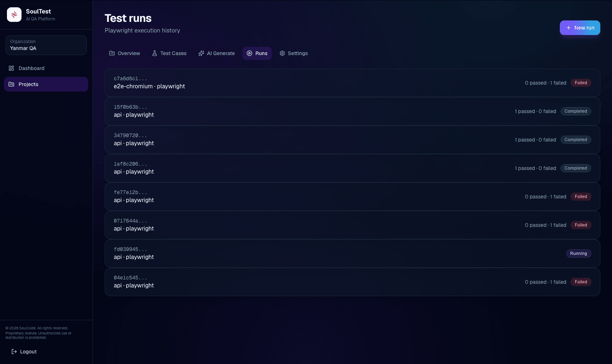Viewport: 612px width, 364px height.
Task: Click Completed badge on run 15f0b63b
Action: click(x=576, y=111)
